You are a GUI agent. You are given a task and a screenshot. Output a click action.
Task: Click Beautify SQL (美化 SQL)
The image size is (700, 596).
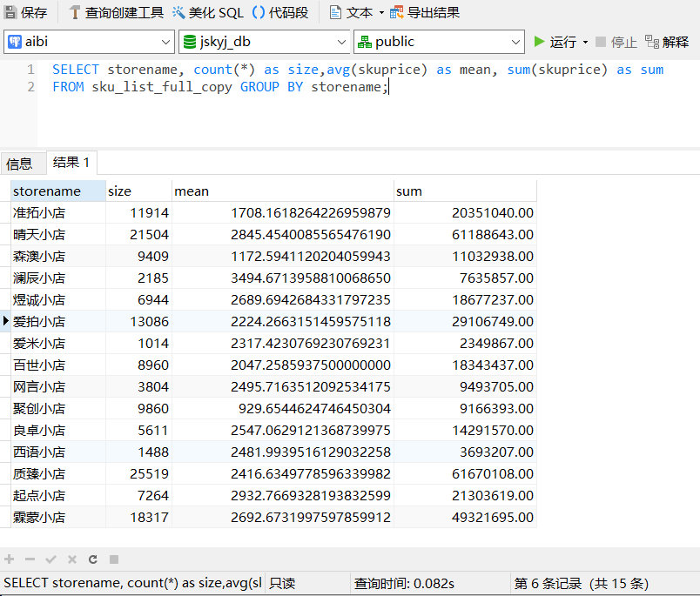pos(208,13)
